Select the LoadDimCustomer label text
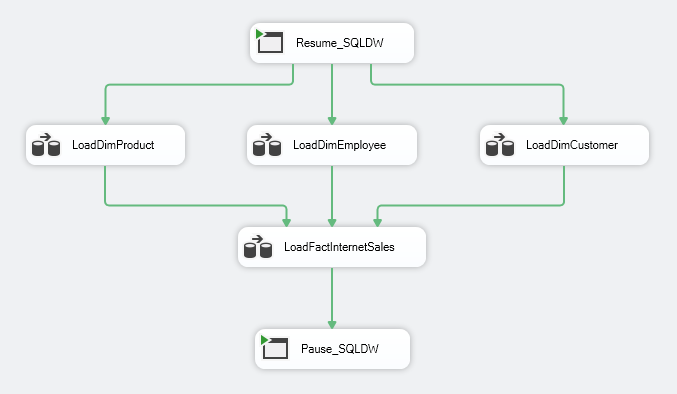The image size is (677, 394). coord(572,145)
